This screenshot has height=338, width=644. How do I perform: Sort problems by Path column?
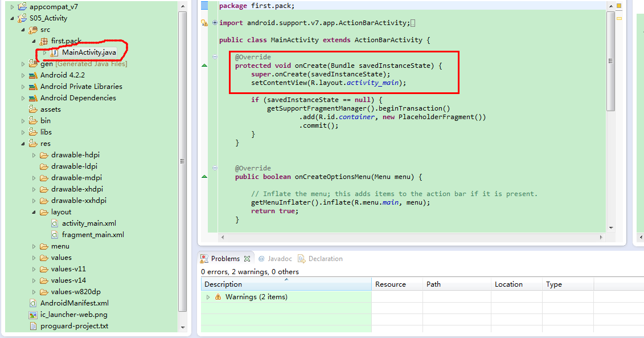[457, 284]
